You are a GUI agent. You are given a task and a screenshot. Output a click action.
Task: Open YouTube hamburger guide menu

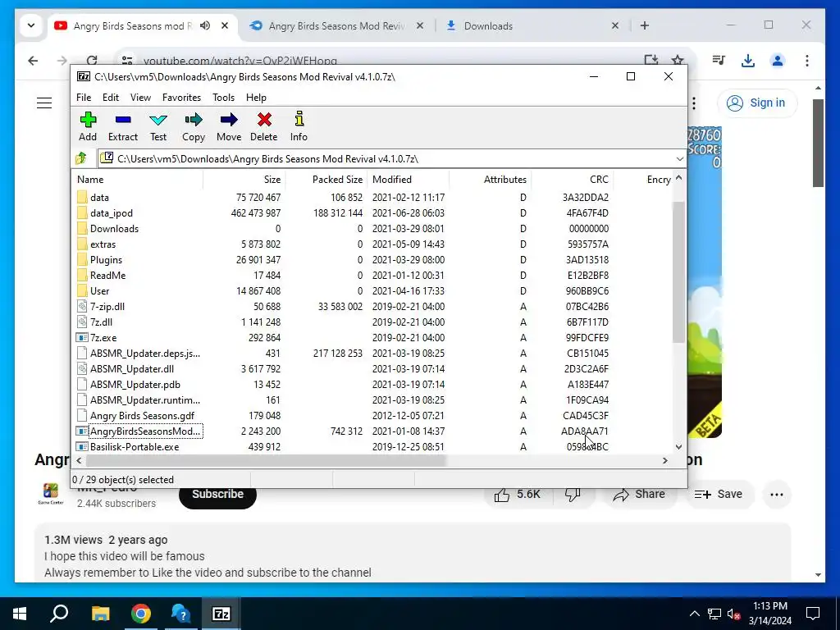[44, 103]
